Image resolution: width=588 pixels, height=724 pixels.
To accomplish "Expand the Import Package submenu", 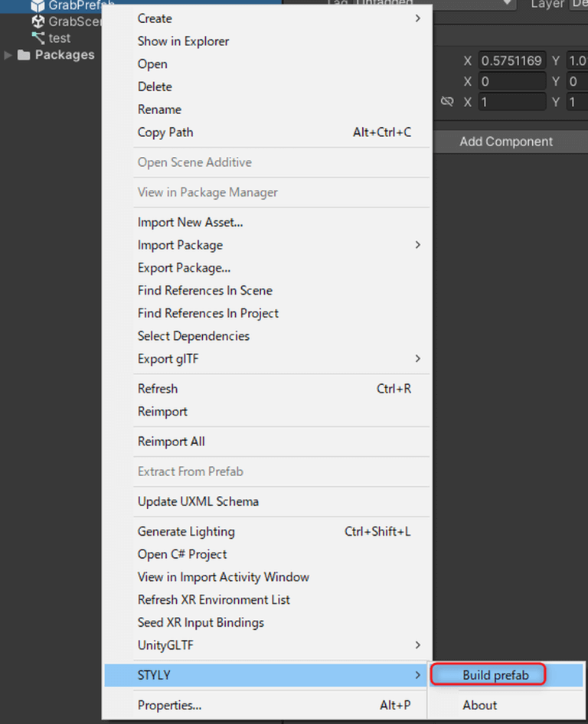I will [x=418, y=245].
